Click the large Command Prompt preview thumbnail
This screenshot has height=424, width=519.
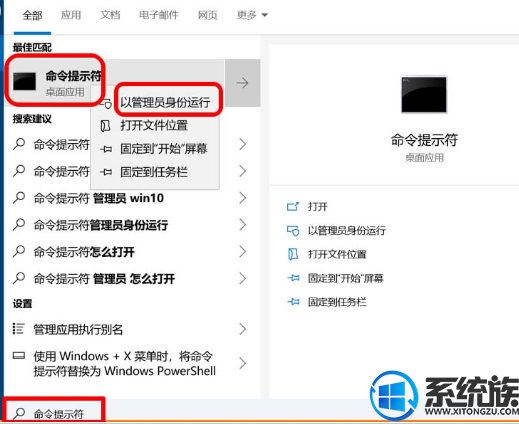click(424, 95)
